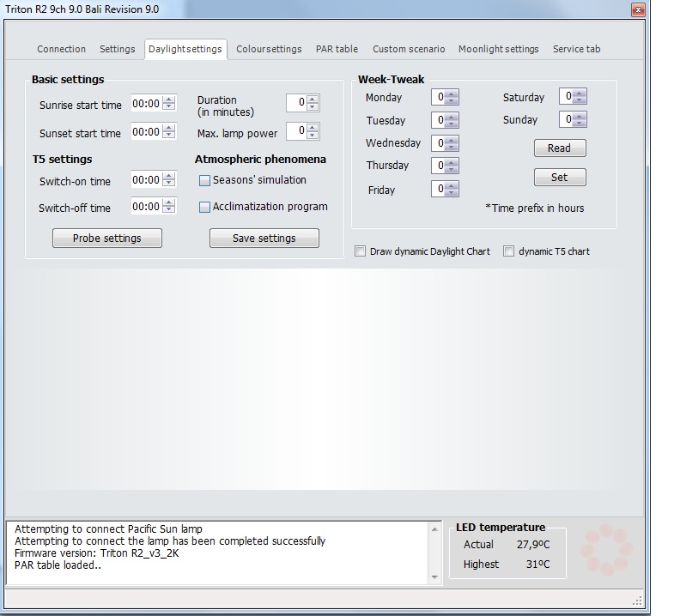Decrease Saturday week-tweak value

(580, 100)
